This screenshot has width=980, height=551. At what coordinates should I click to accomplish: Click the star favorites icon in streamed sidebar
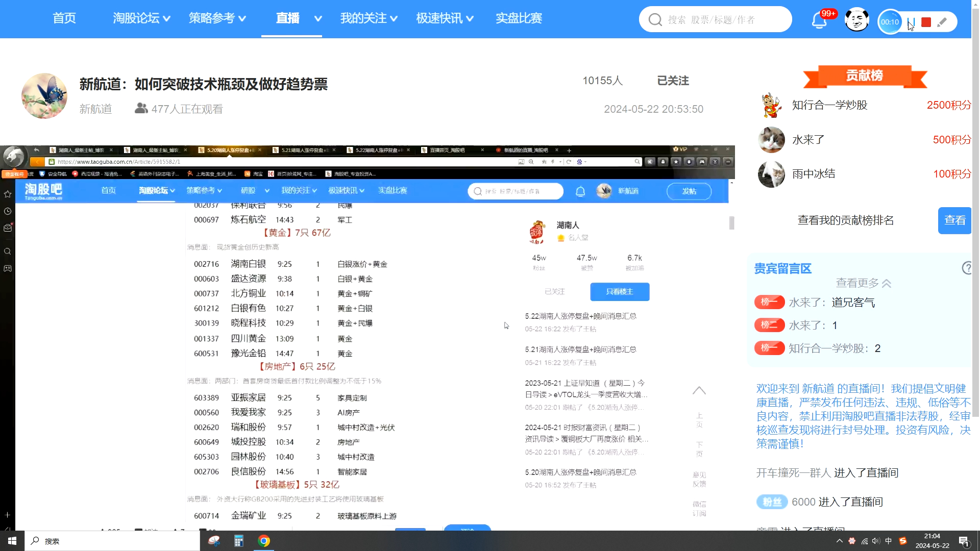point(8,194)
